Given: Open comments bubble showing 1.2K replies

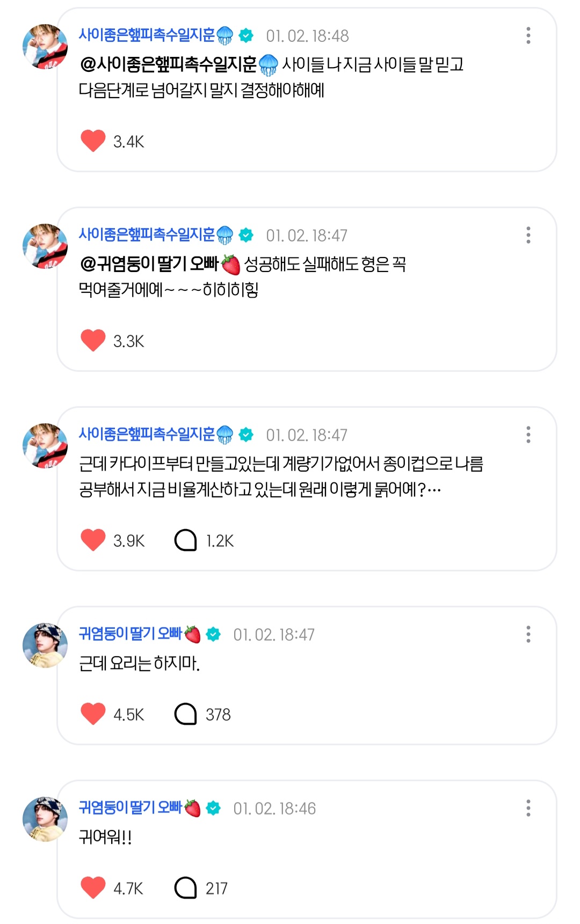Looking at the screenshot, I should pos(186,540).
